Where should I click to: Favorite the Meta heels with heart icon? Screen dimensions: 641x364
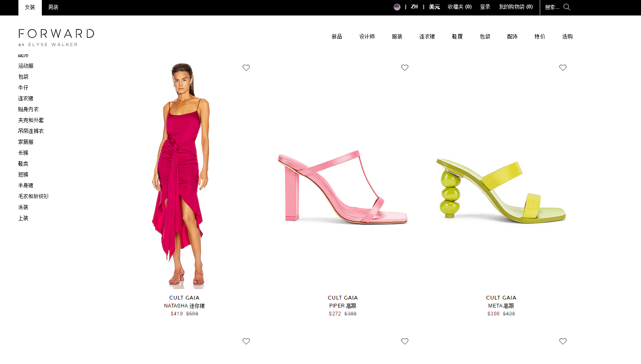click(563, 68)
